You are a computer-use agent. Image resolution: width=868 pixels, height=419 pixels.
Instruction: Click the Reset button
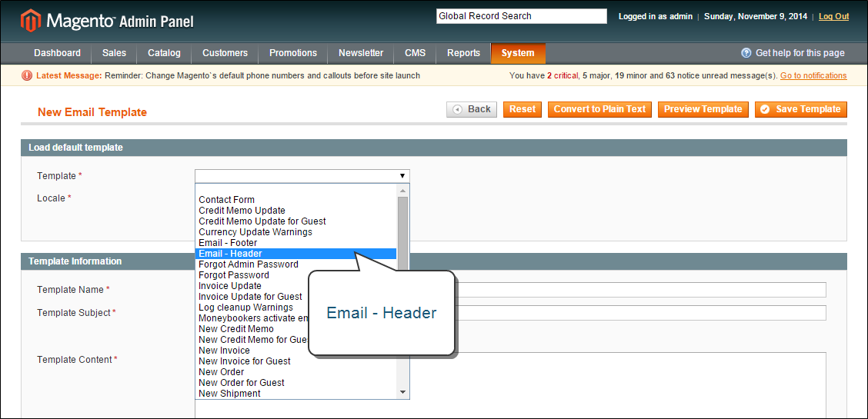tap(522, 109)
